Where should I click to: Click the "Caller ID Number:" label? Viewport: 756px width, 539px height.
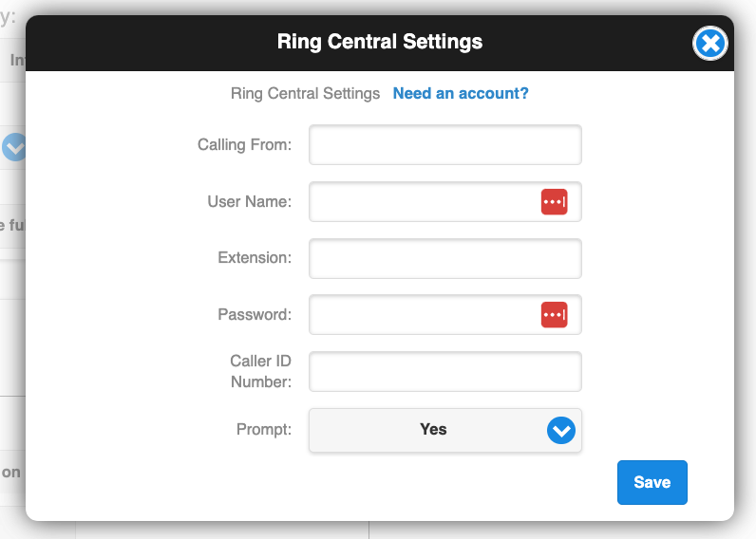[261, 371]
